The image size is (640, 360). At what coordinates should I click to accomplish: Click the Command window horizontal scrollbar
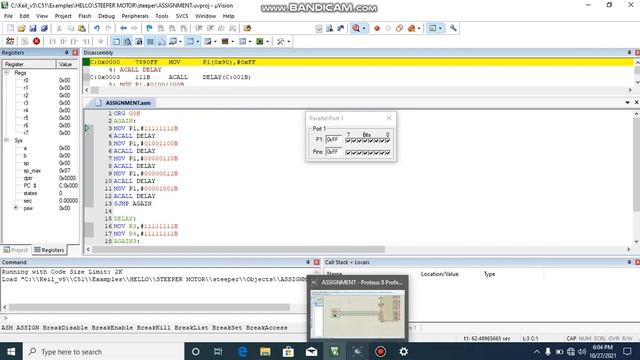tap(149, 307)
